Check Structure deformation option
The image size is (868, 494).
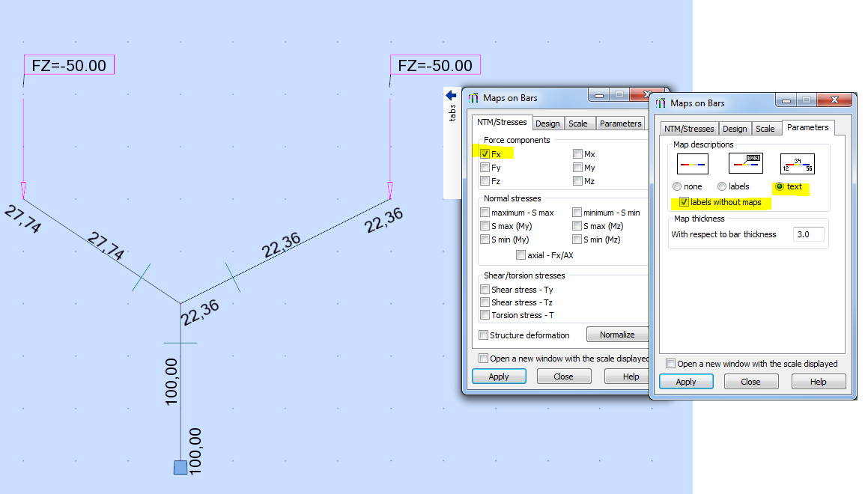(484, 335)
